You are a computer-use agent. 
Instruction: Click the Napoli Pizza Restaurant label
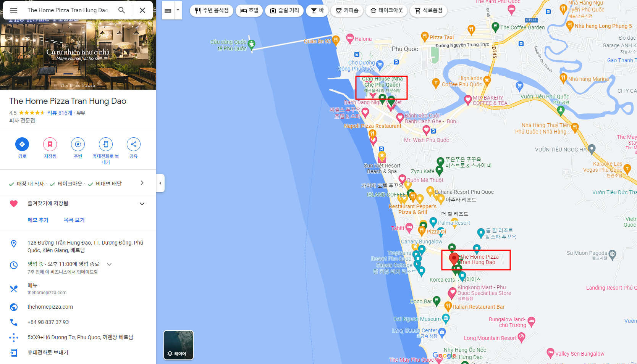[x=372, y=126]
